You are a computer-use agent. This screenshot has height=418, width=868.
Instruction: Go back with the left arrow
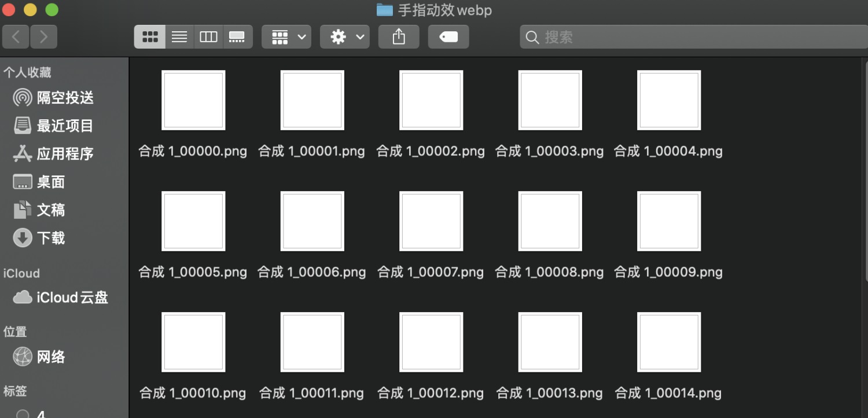point(16,37)
